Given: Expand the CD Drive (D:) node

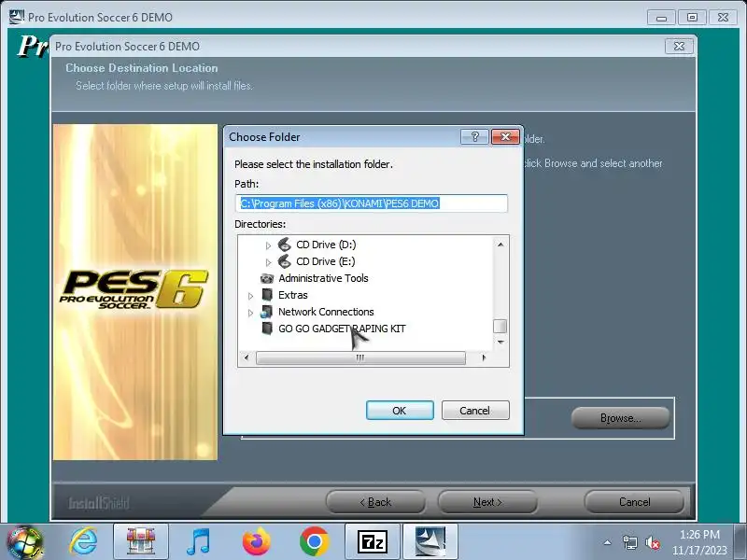Looking at the screenshot, I should [268, 245].
